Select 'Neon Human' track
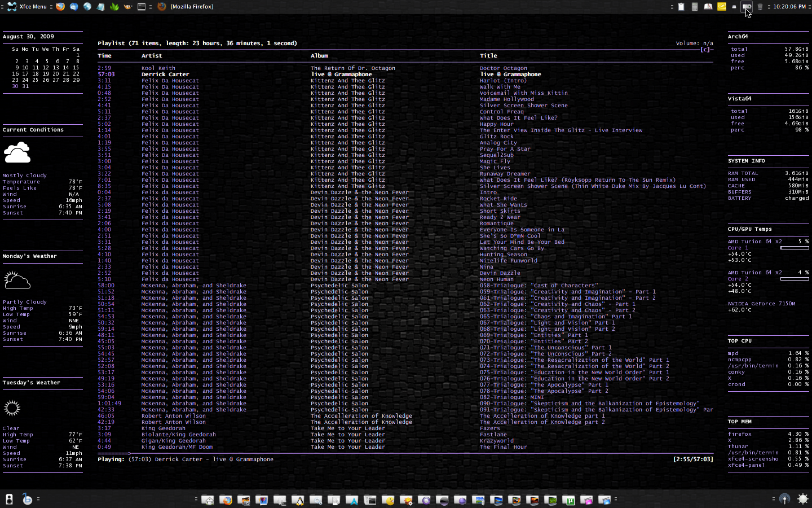 point(497,279)
